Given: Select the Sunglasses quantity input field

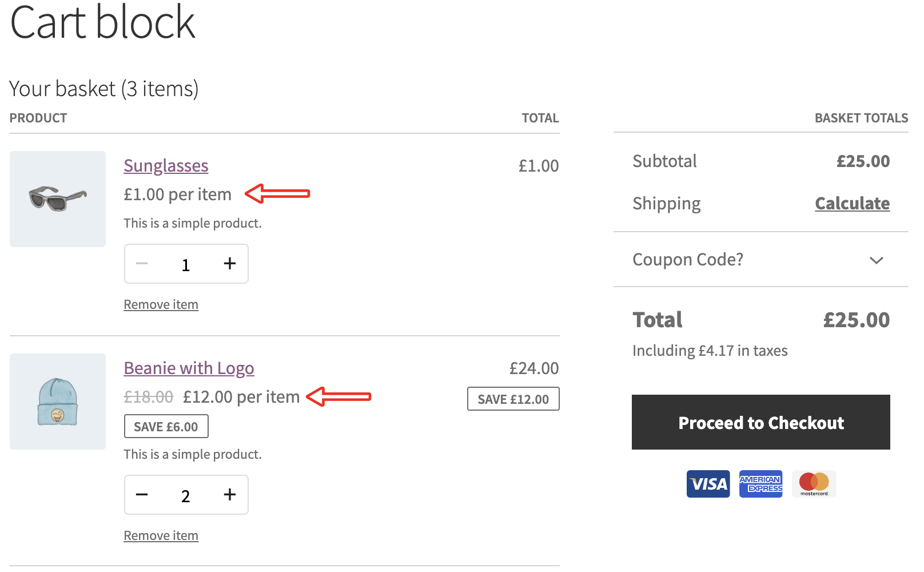Looking at the screenshot, I should pos(186,264).
